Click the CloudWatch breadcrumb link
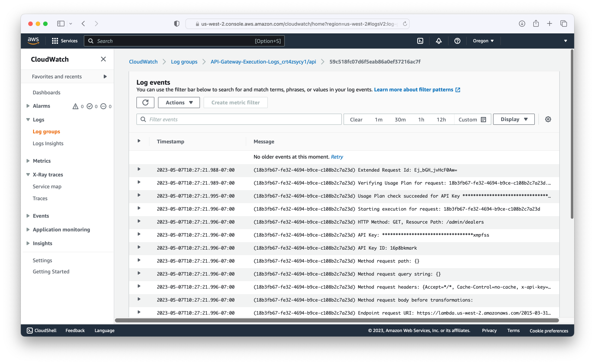Screen dimensions: 595x364 click(x=143, y=62)
